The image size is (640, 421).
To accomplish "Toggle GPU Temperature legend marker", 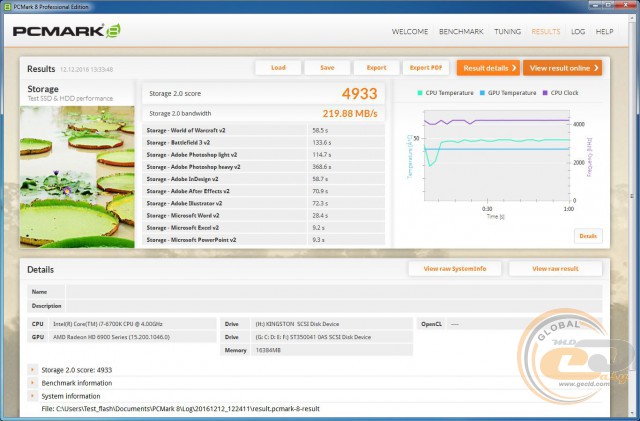I will click(x=484, y=92).
